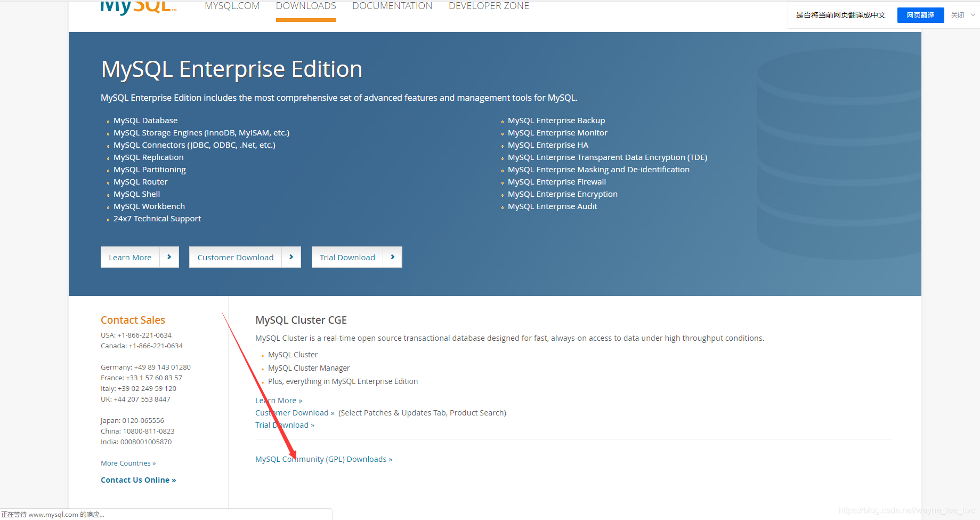
Task: Open the DOWNLOADS tab
Action: tap(306, 6)
